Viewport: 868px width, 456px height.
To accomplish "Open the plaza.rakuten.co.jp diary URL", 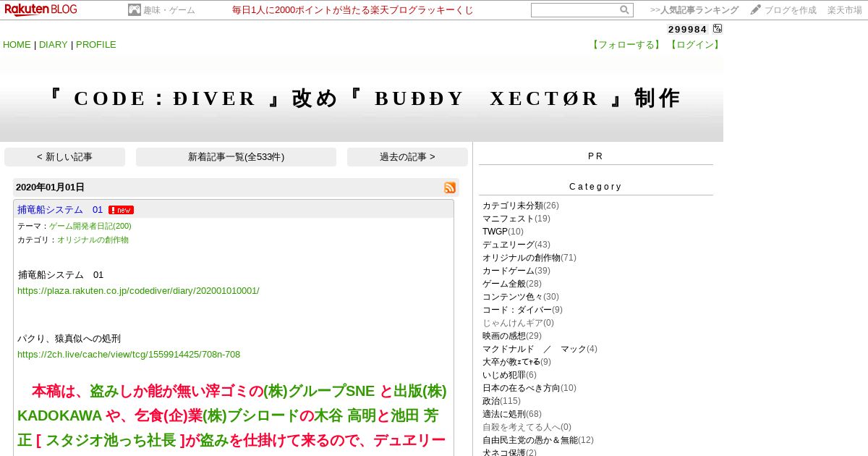I will point(138,291).
